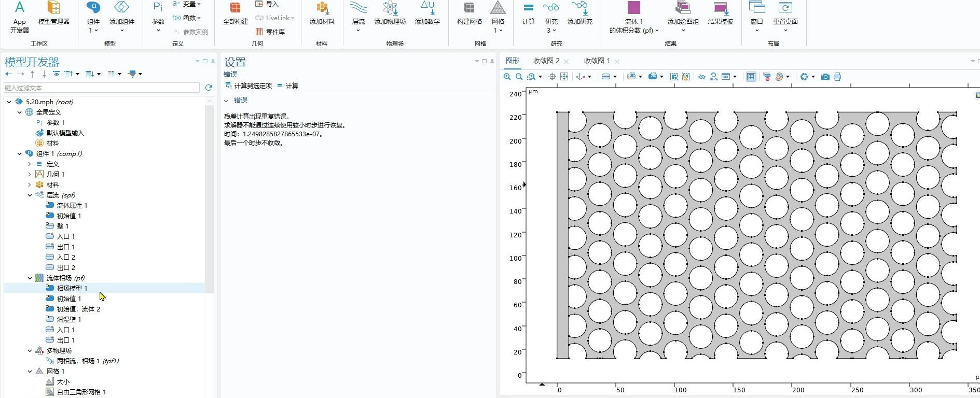Switch to the 收敛图 1 tab
This screenshot has width=980, height=398.
point(597,61)
